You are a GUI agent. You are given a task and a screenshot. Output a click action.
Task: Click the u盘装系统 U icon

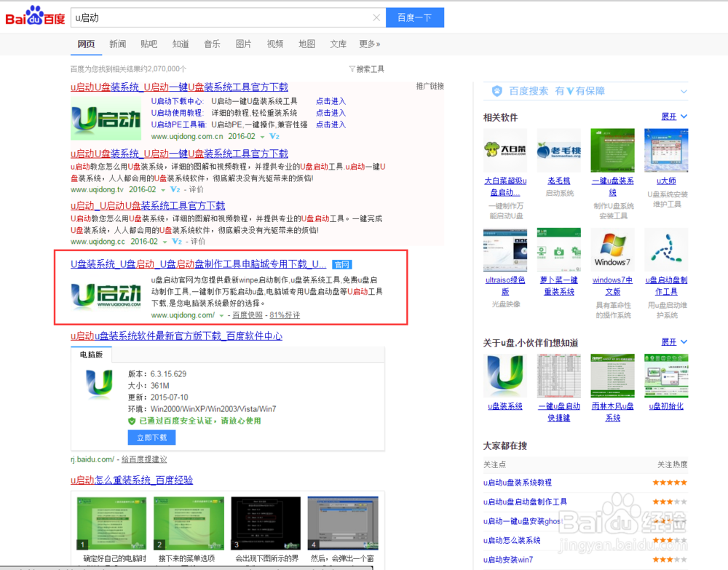click(x=505, y=376)
